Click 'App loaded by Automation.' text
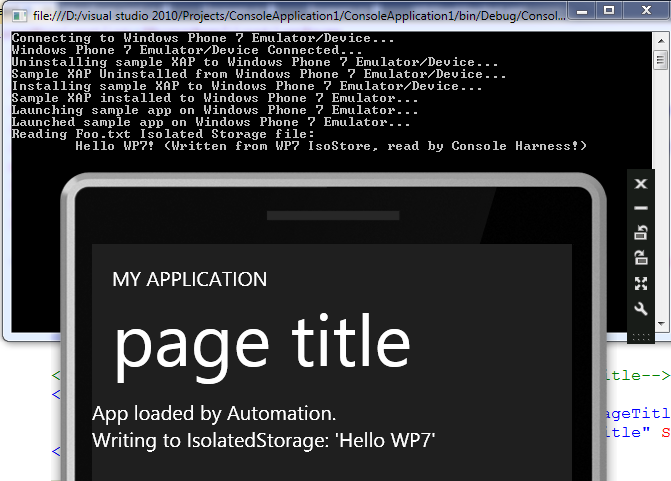The height and width of the screenshot is (481, 671). tap(214, 414)
